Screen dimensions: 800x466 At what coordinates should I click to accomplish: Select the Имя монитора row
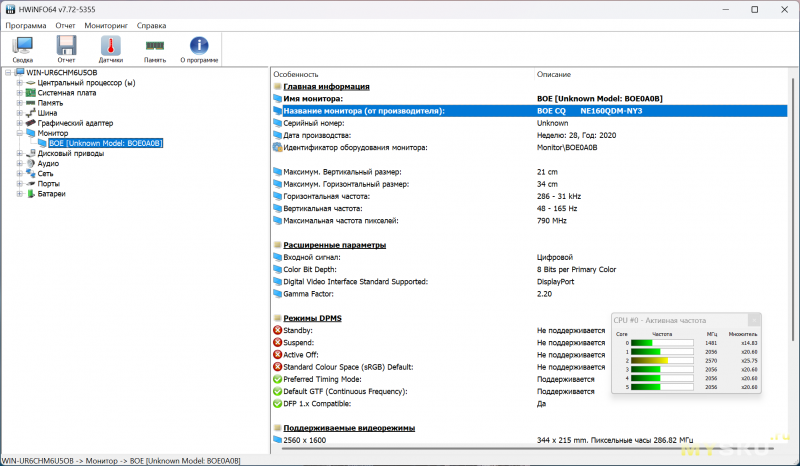coord(530,99)
